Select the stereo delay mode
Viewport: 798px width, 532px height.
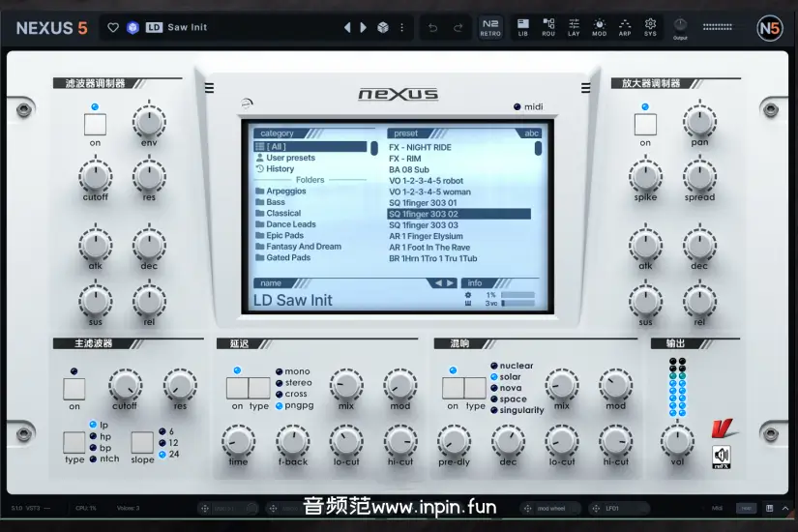point(294,383)
